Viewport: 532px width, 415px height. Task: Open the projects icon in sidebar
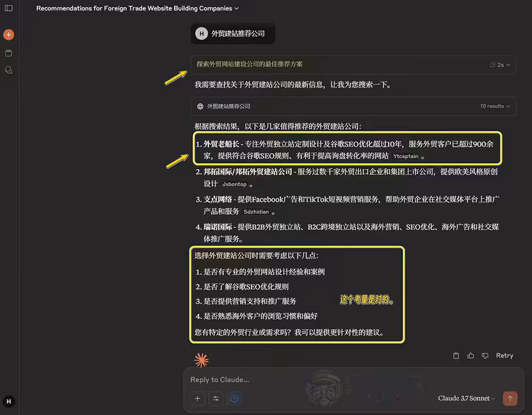[9, 53]
